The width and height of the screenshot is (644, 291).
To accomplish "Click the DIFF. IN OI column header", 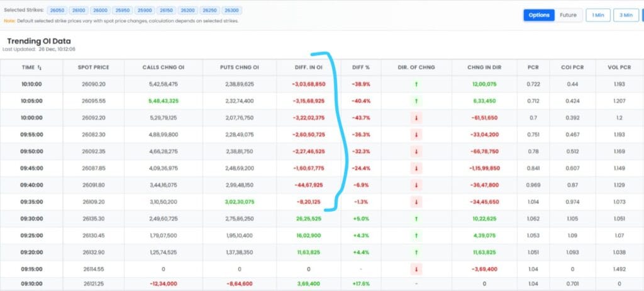I will pyautogui.click(x=308, y=67).
